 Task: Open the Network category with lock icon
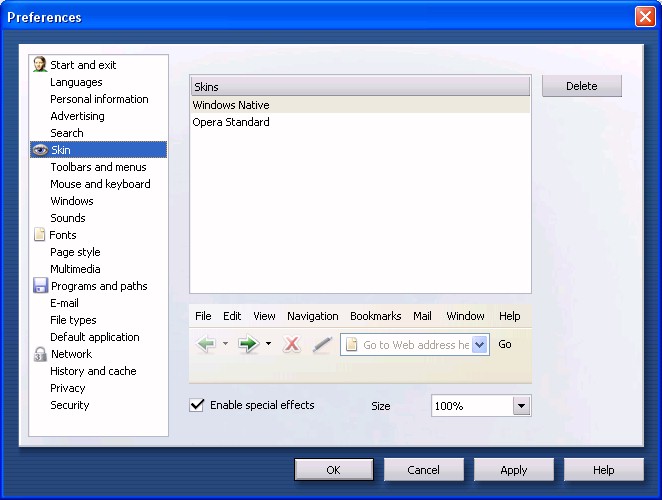coord(71,354)
